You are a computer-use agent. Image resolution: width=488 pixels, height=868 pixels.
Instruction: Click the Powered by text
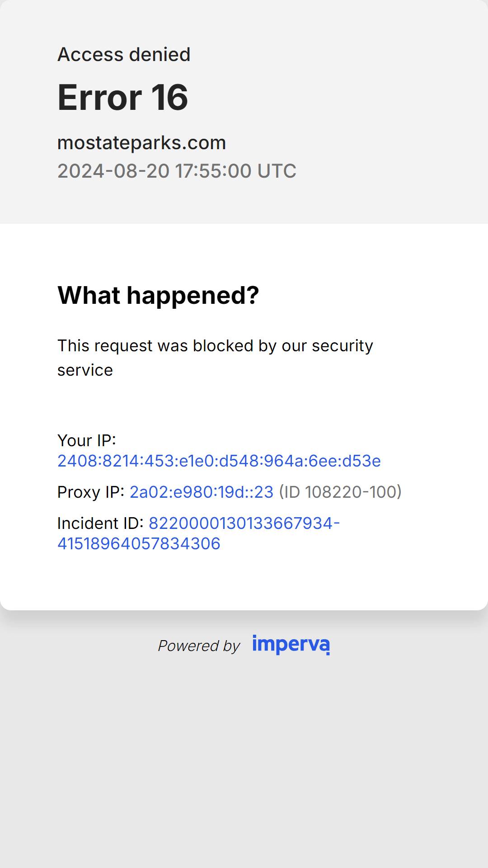(x=199, y=646)
